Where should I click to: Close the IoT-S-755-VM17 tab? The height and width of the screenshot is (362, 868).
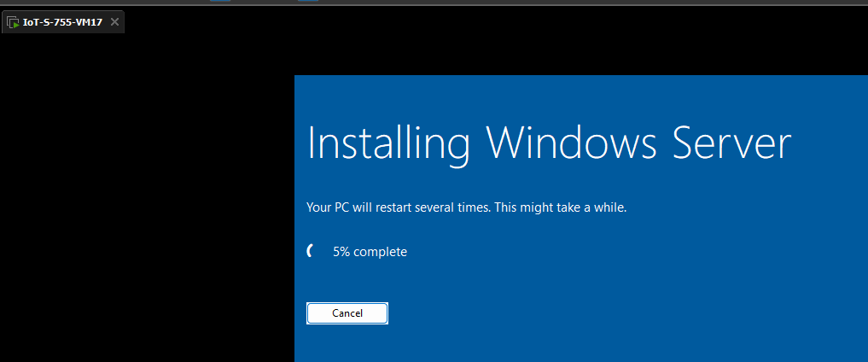[114, 22]
